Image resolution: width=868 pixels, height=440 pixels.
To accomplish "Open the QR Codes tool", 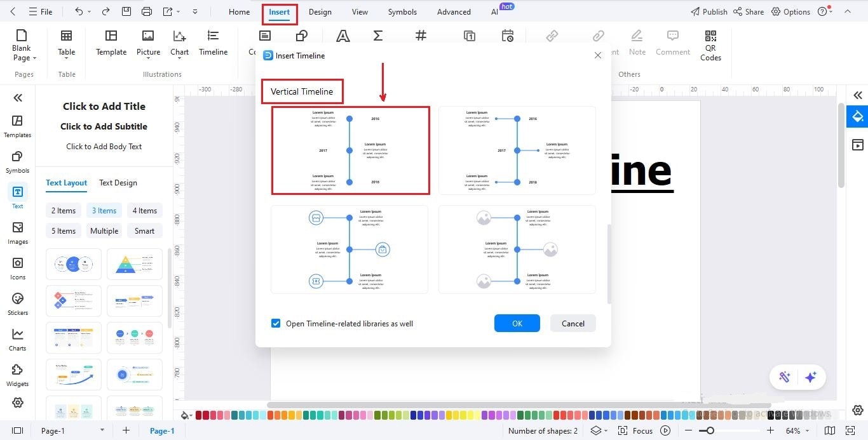I will [710, 44].
